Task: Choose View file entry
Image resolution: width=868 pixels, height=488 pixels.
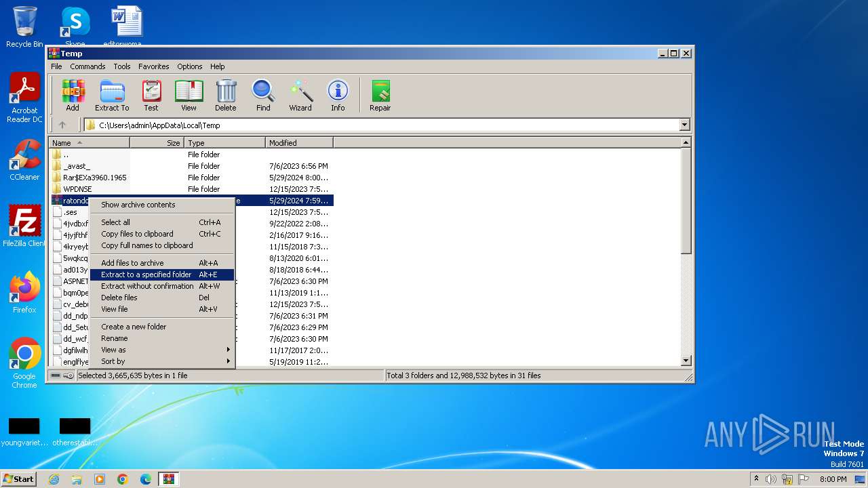Action: click(162, 309)
